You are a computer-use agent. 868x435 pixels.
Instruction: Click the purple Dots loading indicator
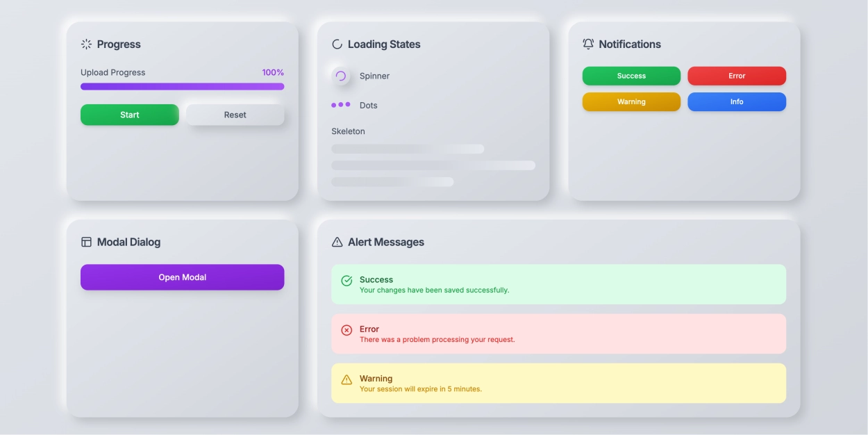[340, 104]
